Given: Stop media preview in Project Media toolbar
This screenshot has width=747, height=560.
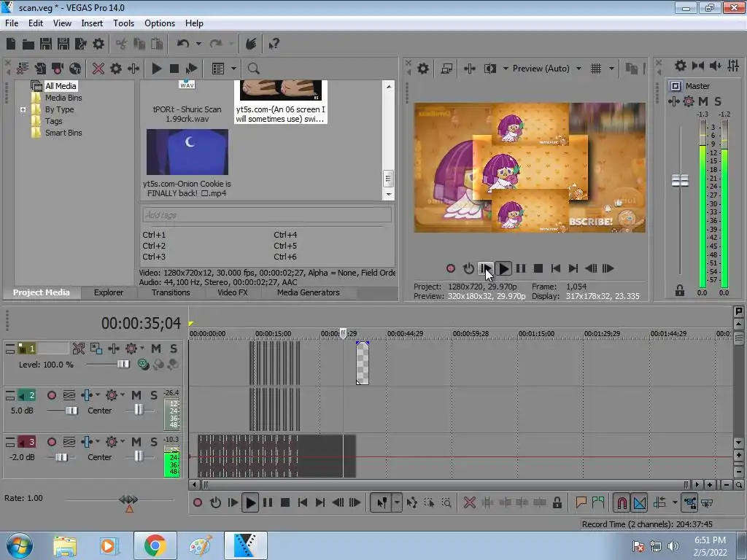Looking at the screenshot, I should (174, 69).
